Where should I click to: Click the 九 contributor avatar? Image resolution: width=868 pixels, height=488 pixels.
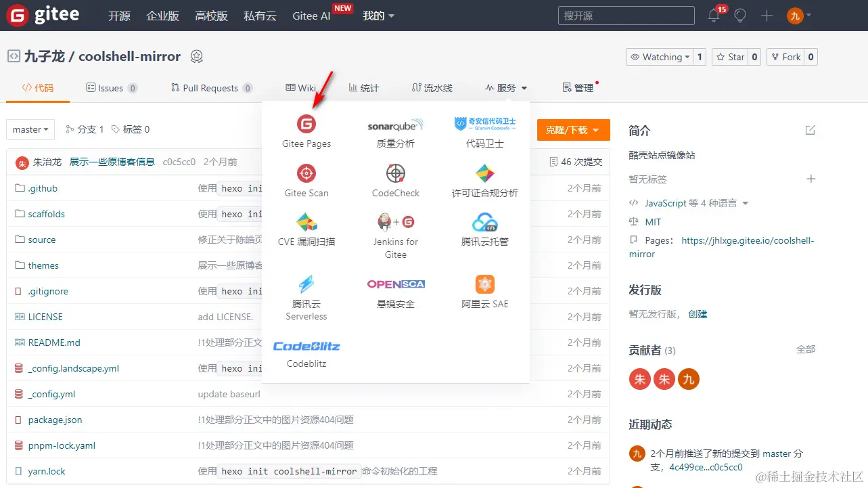[x=689, y=379]
